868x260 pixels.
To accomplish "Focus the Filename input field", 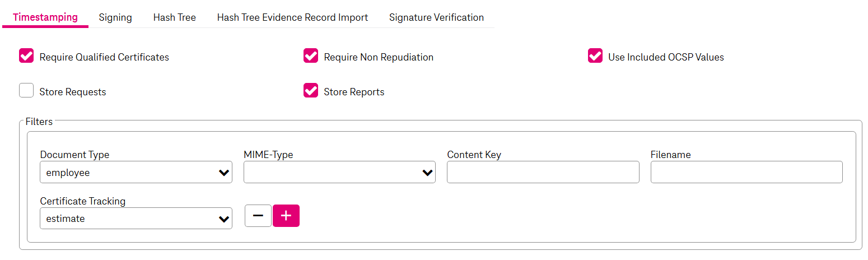I will [746, 173].
